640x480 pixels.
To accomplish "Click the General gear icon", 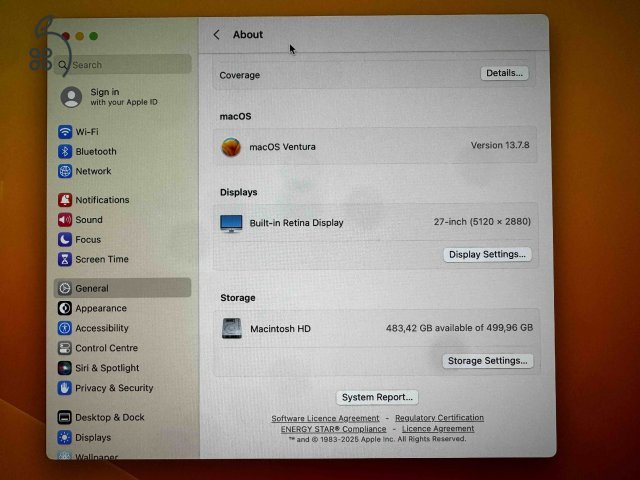I will 65,288.
